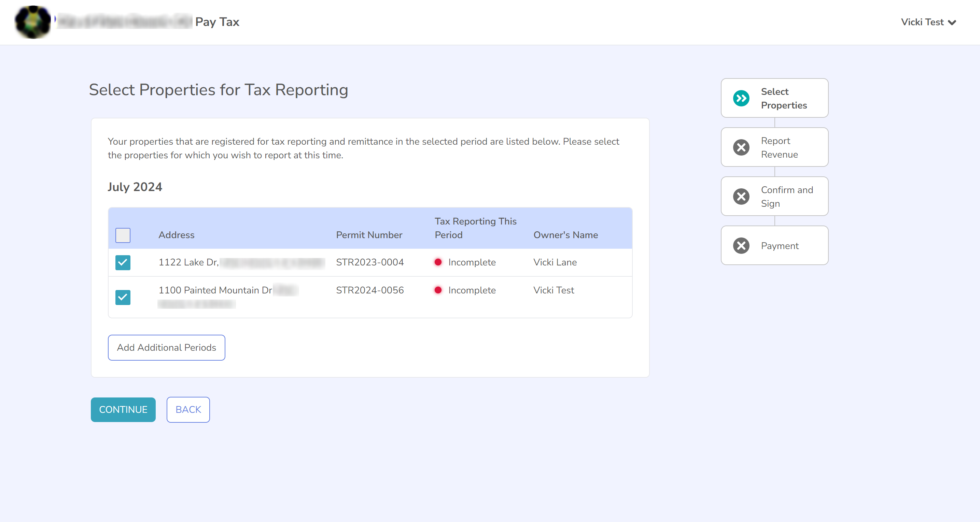Image resolution: width=980 pixels, height=522 pixels.
Task: Click the blurred site logo in header
Action: 33,22
